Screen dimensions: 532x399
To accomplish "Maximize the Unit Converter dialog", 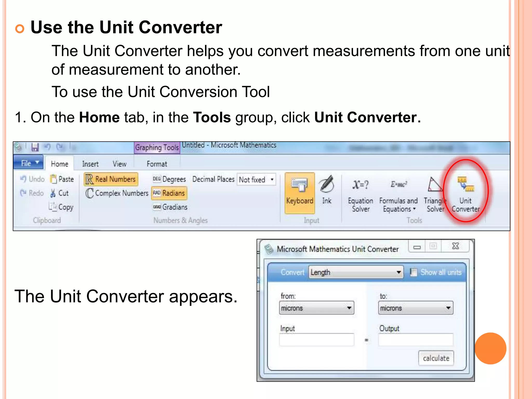I will tap(433, 246).
